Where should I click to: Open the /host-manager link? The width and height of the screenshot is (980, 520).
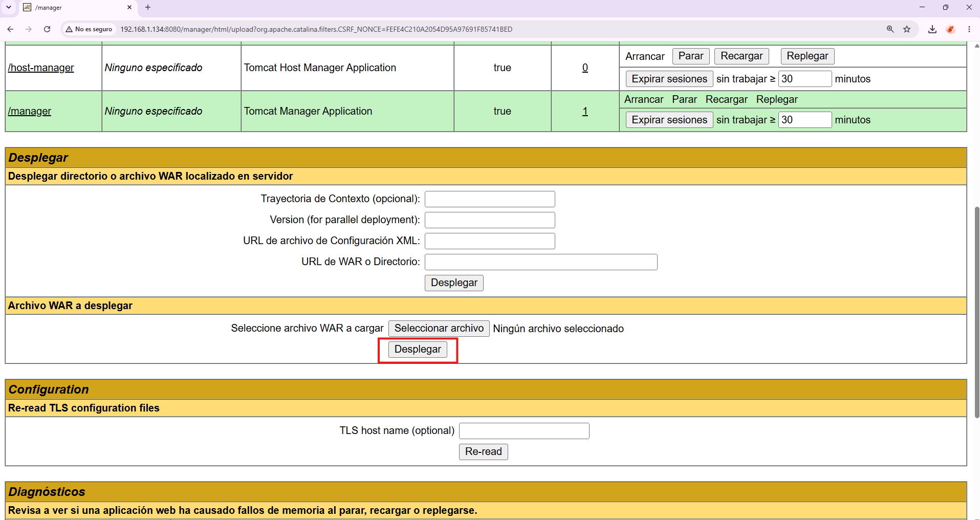click(41, 68)
